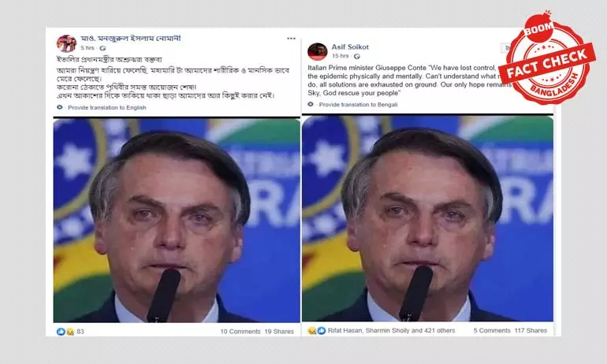
Task: Open the 19 Shares link
Action: click(279, 332)
